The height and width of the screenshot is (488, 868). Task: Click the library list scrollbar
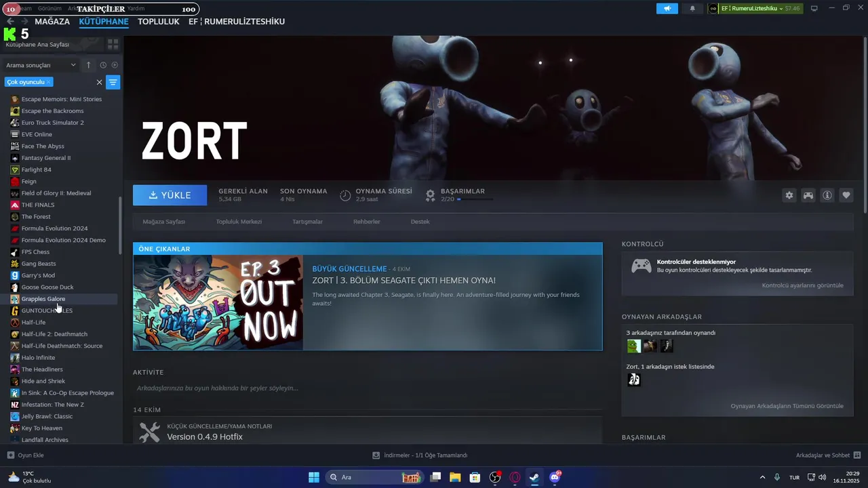point(121,225)
